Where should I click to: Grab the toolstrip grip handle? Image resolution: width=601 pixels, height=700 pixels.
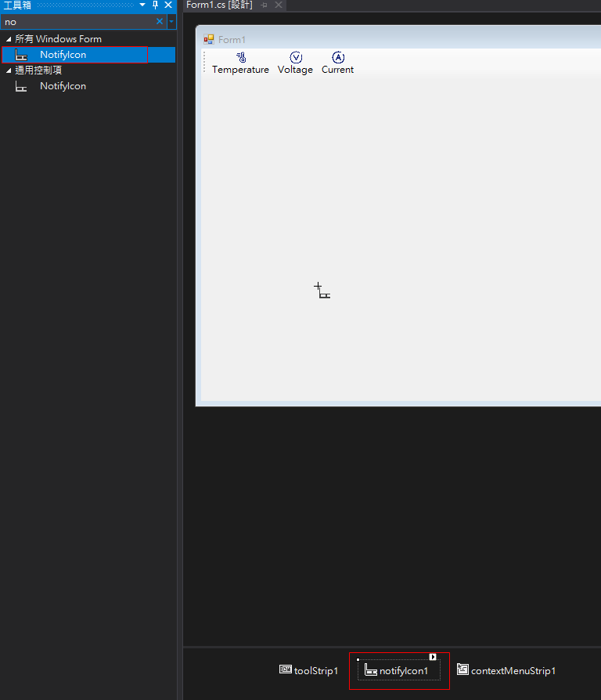point(204,62)
